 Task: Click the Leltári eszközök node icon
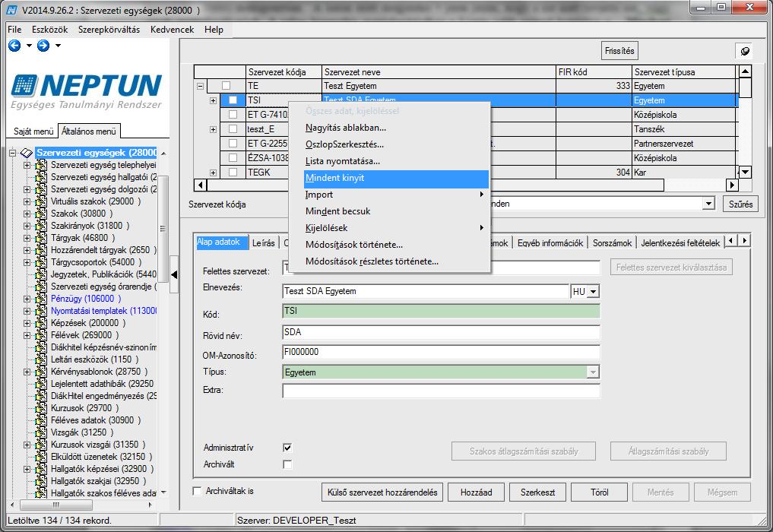pyautogui.click(x=41, y=359)
